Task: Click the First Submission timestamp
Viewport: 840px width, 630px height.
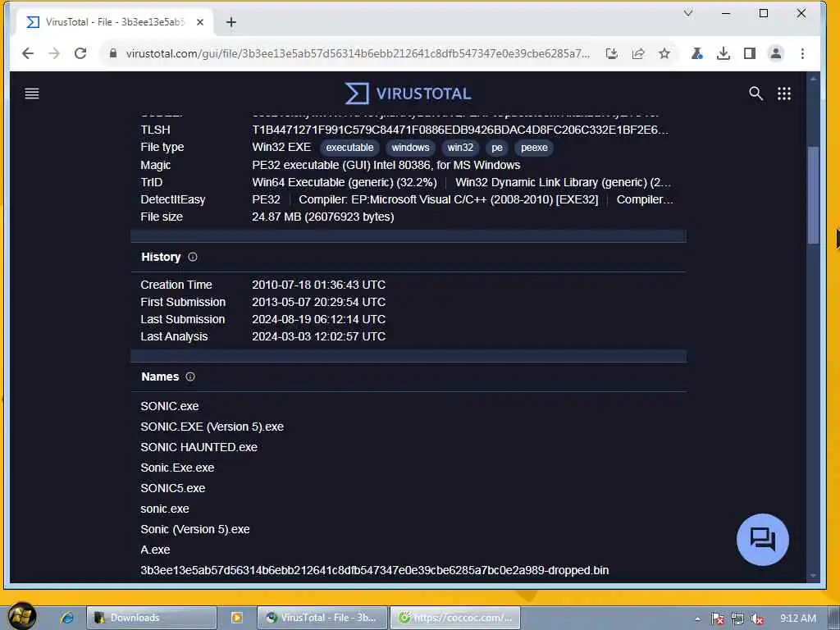Action: tap(319, 302)
